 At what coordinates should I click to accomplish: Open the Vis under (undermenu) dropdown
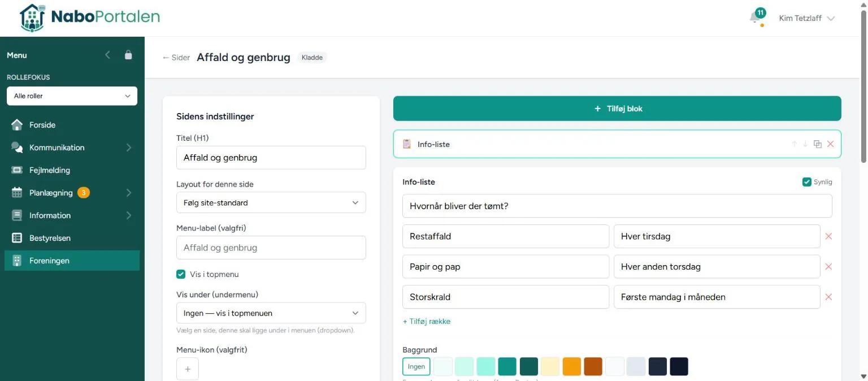tap(271, 313)
